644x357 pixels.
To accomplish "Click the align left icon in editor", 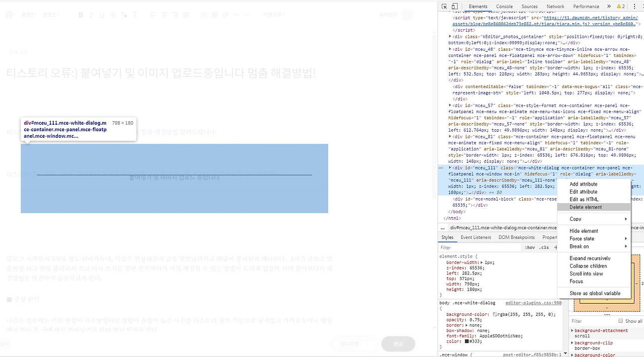I will pos(152,15).
